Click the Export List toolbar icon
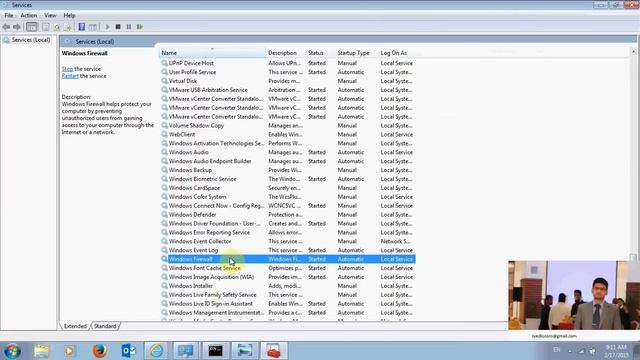Screen dimensions: 640x360 [x=68, y=27]
